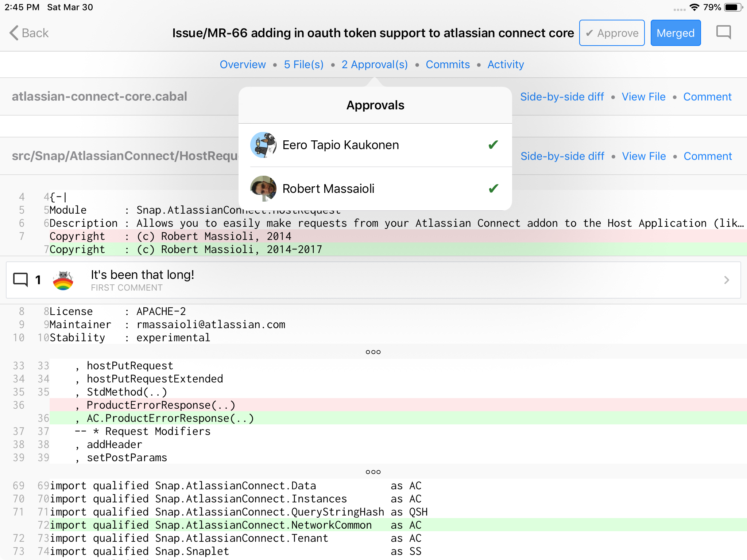Toggle the Approve checkmark button
This screenshot has width=747, height=560.
612,33
